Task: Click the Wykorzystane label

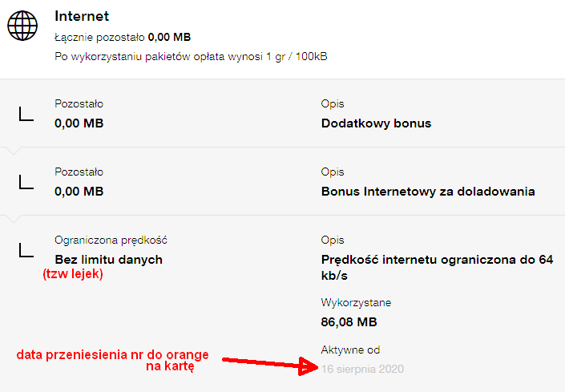Action: click(x=356, y=303)
